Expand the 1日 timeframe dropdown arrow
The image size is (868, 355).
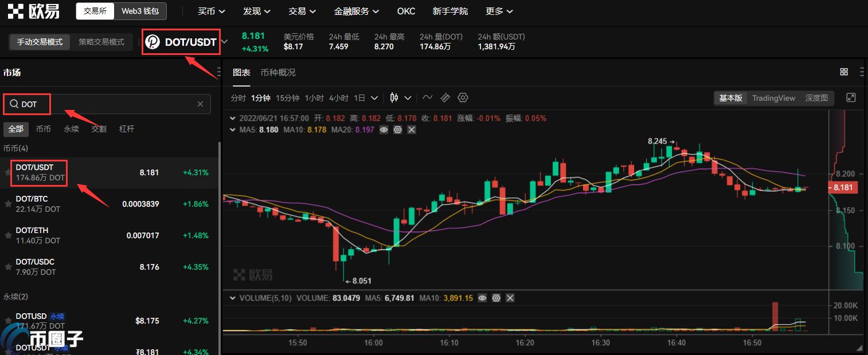pos(374,97)
